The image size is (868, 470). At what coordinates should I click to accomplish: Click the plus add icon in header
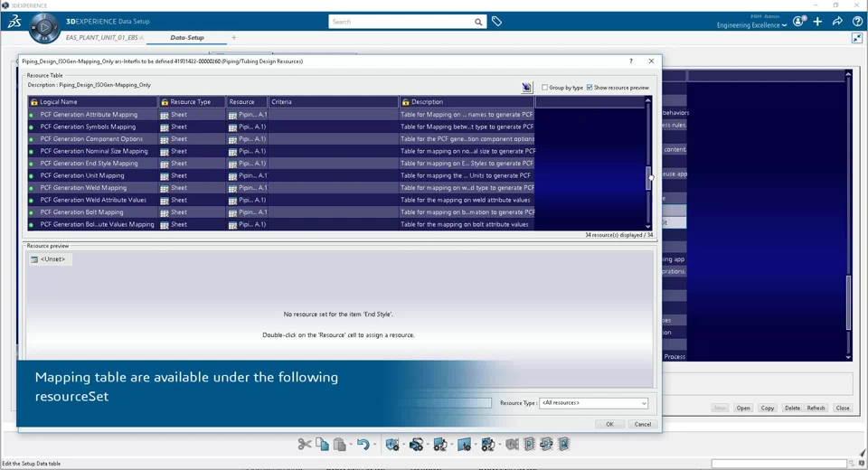click(x=817, y=22)
